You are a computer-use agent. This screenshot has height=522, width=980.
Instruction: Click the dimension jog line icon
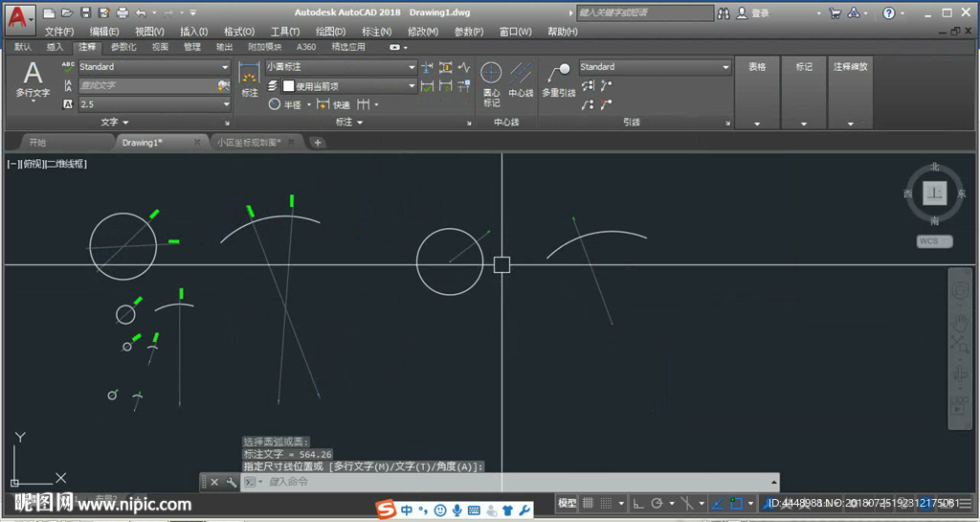(464, 67)
